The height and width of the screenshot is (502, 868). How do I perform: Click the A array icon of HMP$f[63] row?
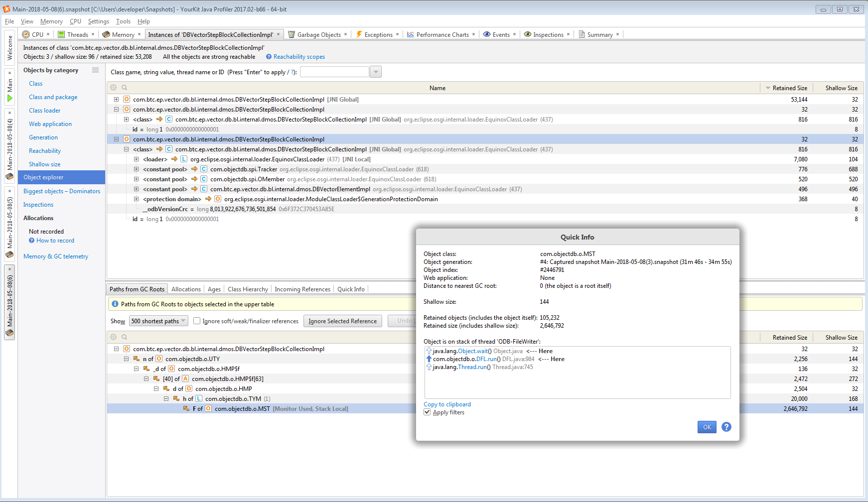tap(185, 379)
